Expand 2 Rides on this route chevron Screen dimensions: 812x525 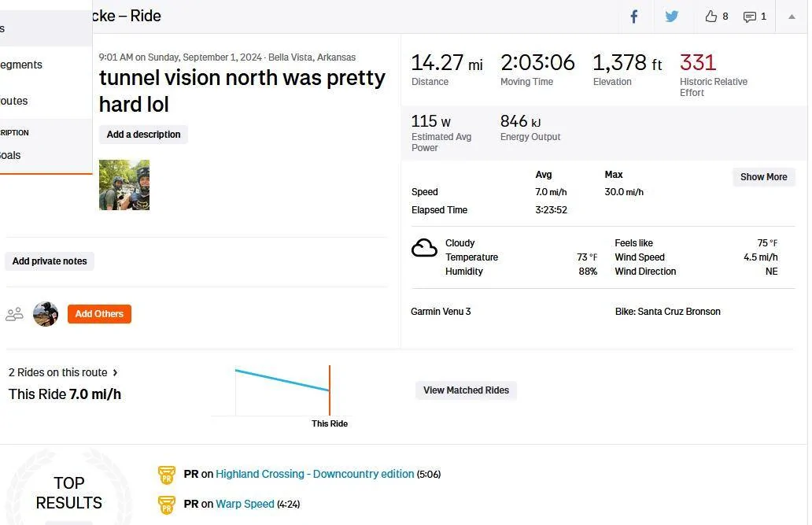pyautogui.click(x=115, y=372)
